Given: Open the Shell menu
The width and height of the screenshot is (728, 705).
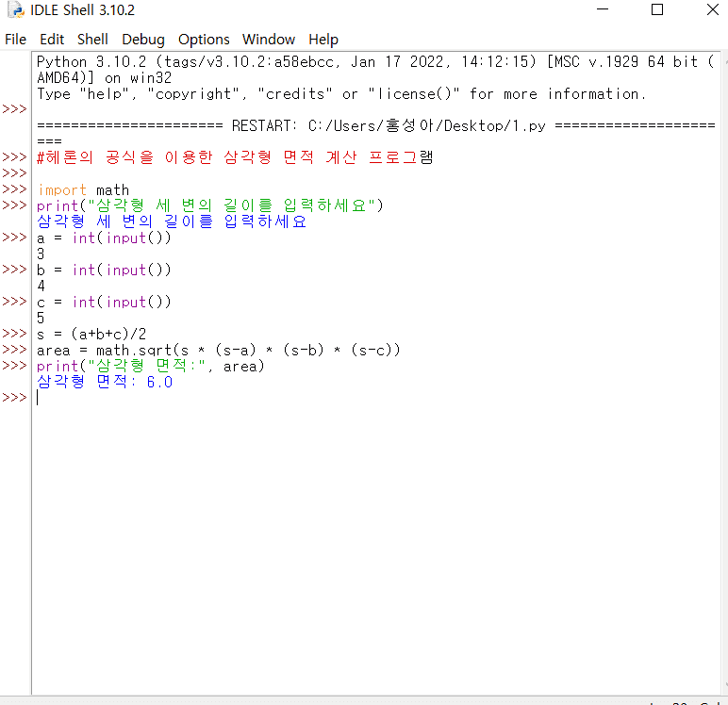Looking at the screenshot, I should tap(92, 40).
